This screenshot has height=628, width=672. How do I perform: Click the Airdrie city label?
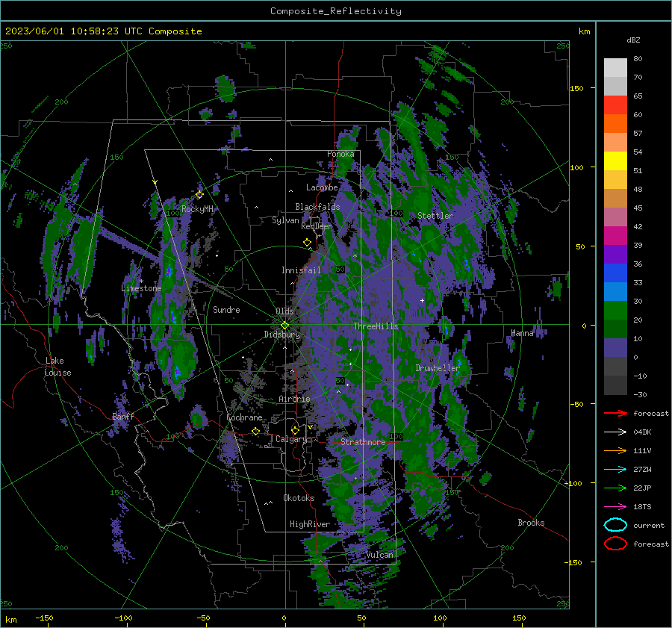pyautogui.click(x=294, y=399)
